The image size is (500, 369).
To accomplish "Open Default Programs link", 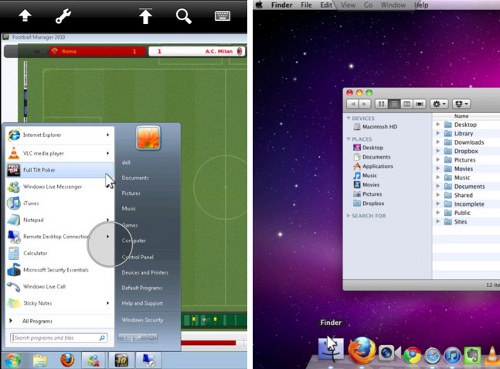I will click(142, 288).
